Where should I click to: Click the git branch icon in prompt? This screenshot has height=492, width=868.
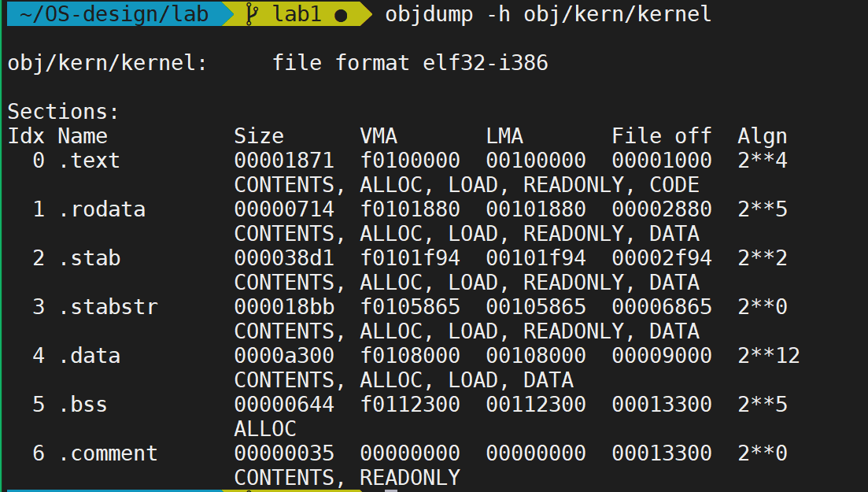tap(252, 14)
